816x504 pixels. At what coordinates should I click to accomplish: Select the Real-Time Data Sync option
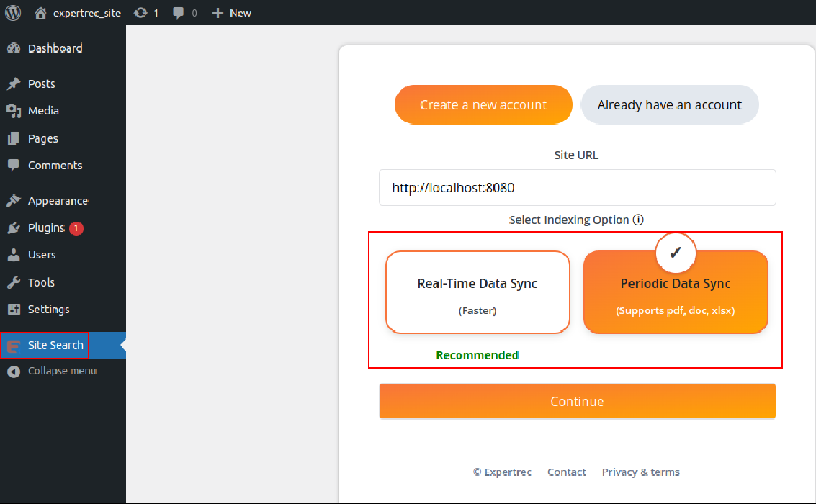point(478,292)
